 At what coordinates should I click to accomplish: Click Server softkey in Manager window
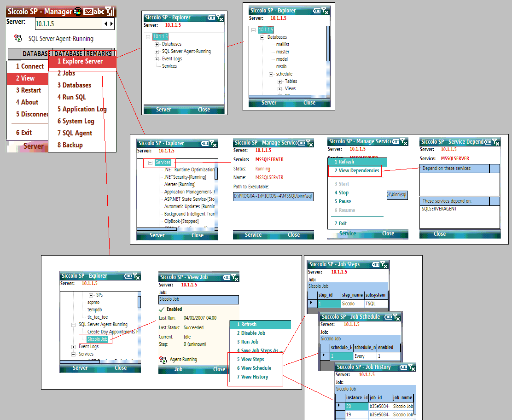coord(33,146)
